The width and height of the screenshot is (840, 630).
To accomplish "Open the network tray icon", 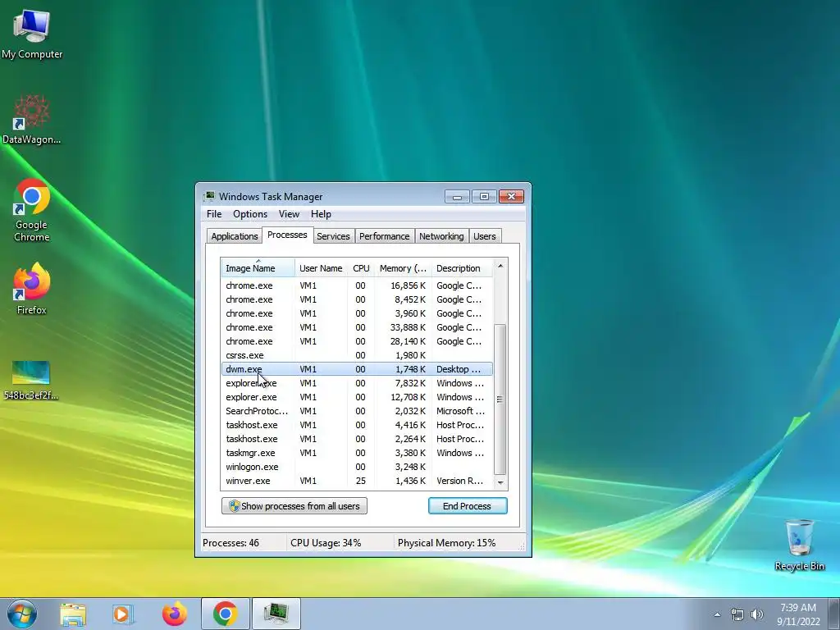I will [x=737, y=614].
